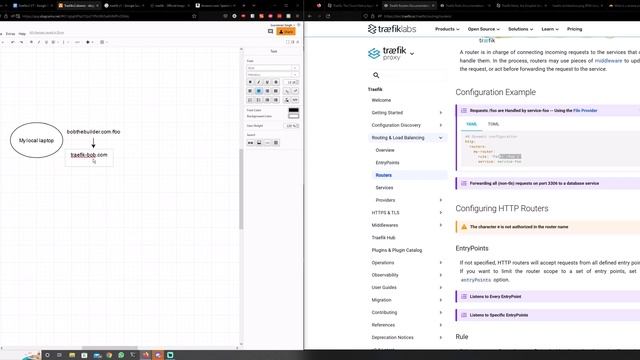The height and width of the screenshot is (360, 640).
Task: Open the Open Source menu
Action: point(484,29)
